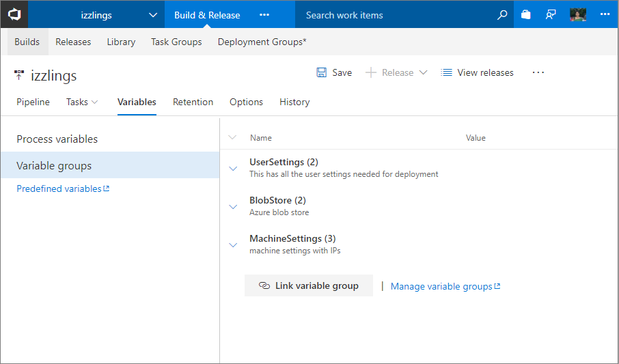Open the feedback chat icon
Image resolution: width=619 pixels, height=364 pixels.
click(x=551, y=14)
